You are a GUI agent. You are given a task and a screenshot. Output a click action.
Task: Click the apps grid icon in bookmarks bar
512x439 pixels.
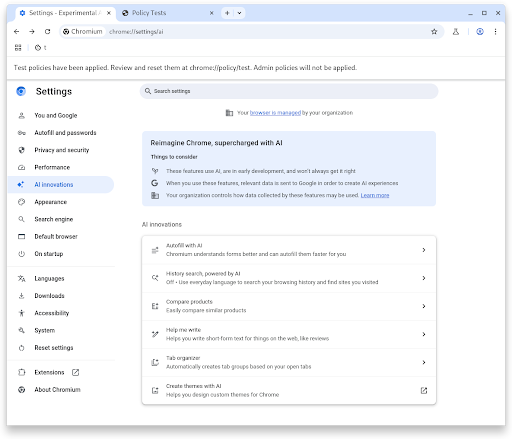(x=18, y=48)
